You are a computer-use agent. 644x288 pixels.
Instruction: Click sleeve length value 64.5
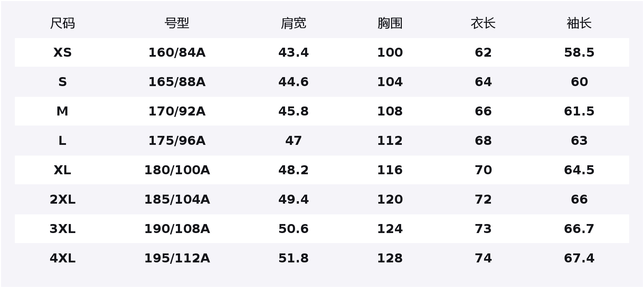579,170
